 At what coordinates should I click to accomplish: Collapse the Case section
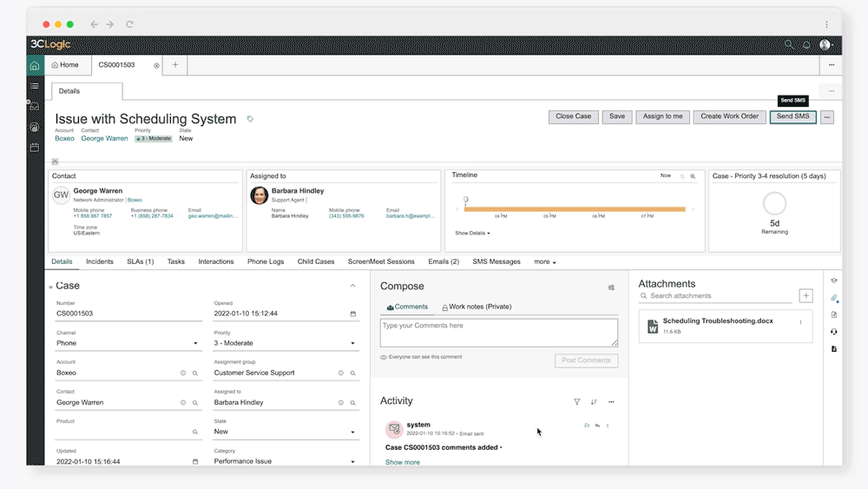pos(352,286)
